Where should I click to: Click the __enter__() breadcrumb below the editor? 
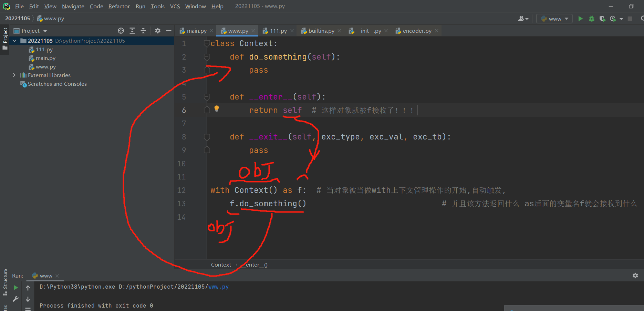[254, 265]
